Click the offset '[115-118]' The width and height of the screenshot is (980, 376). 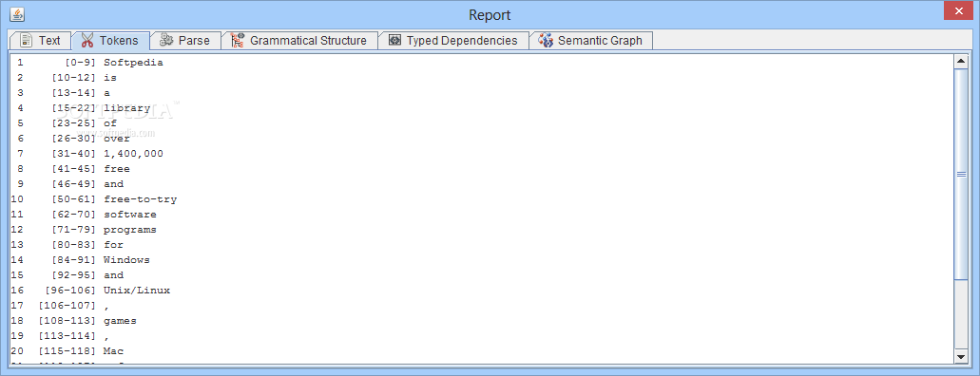pyautogui.click(x=67, y=351)
